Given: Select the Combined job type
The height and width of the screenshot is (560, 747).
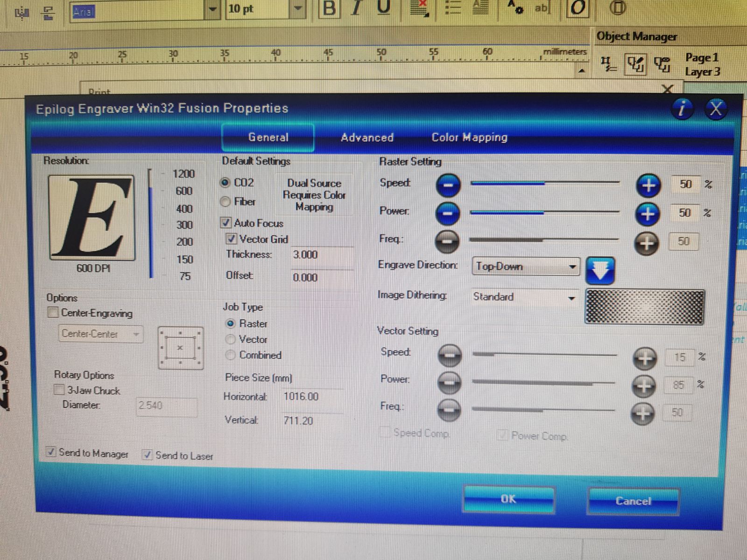Looking at the screenshot, I should point(230,355).
